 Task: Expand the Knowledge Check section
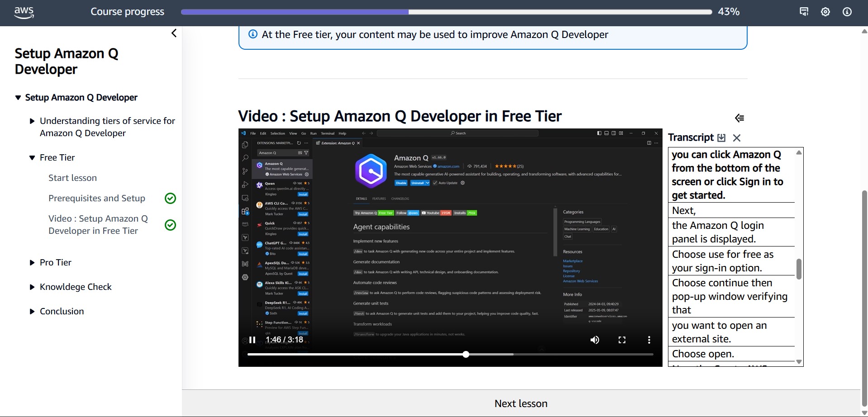click(x=75, y=287)
